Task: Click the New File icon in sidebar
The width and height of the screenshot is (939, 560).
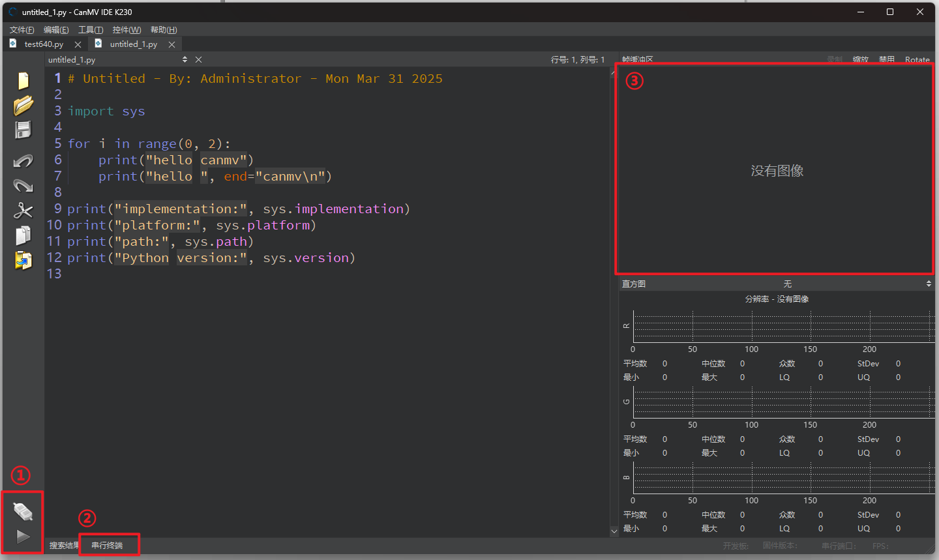Action: (23, 80)
